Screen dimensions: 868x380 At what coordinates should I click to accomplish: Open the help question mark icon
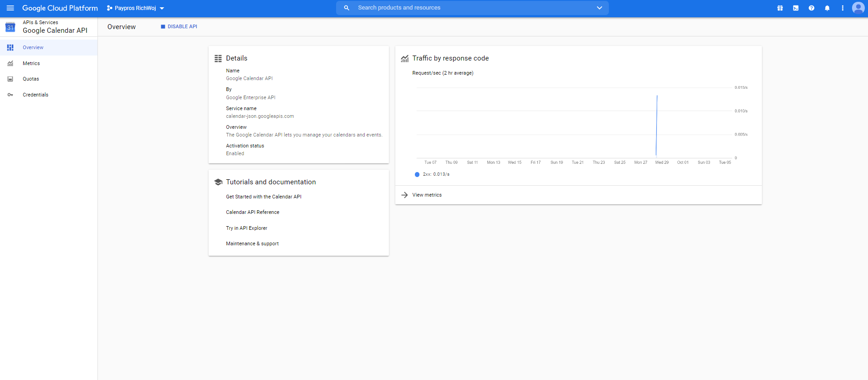click(x=812, y=8)
